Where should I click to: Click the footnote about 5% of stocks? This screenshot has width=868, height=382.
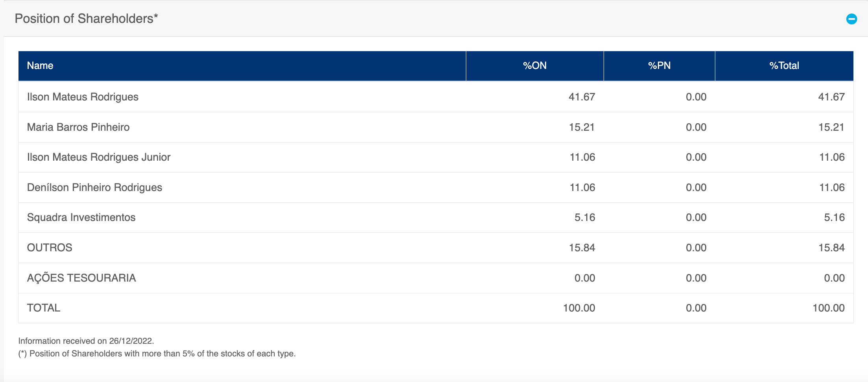pos(157,354)
